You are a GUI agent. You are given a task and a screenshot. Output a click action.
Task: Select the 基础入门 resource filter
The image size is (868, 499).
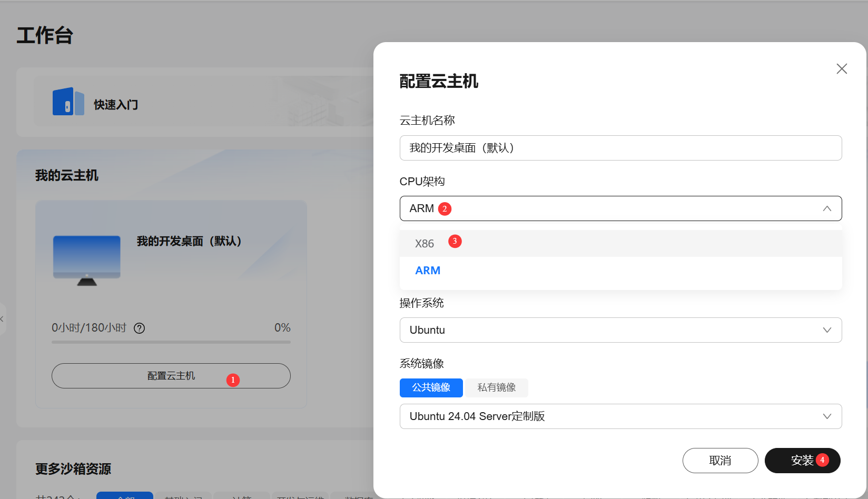(x=183, y=497)
